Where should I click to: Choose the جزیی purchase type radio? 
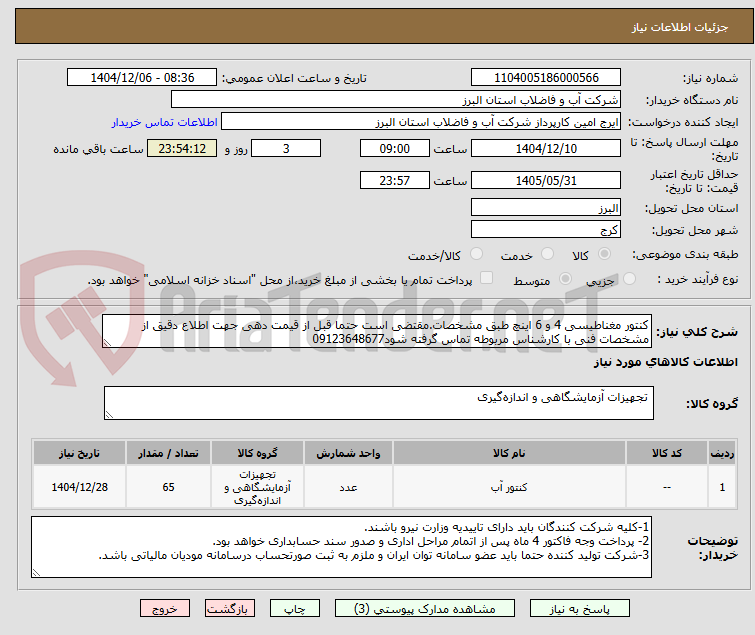[x=629, y=279]
